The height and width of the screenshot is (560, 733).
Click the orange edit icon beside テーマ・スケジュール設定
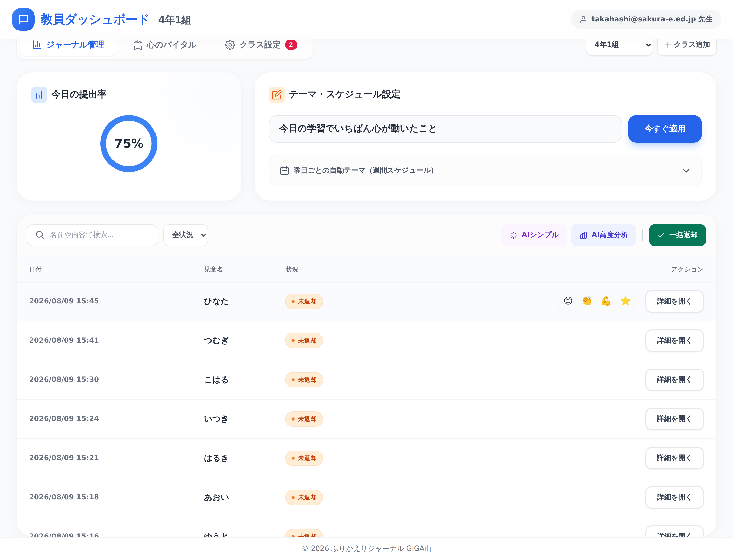(277, 95)
